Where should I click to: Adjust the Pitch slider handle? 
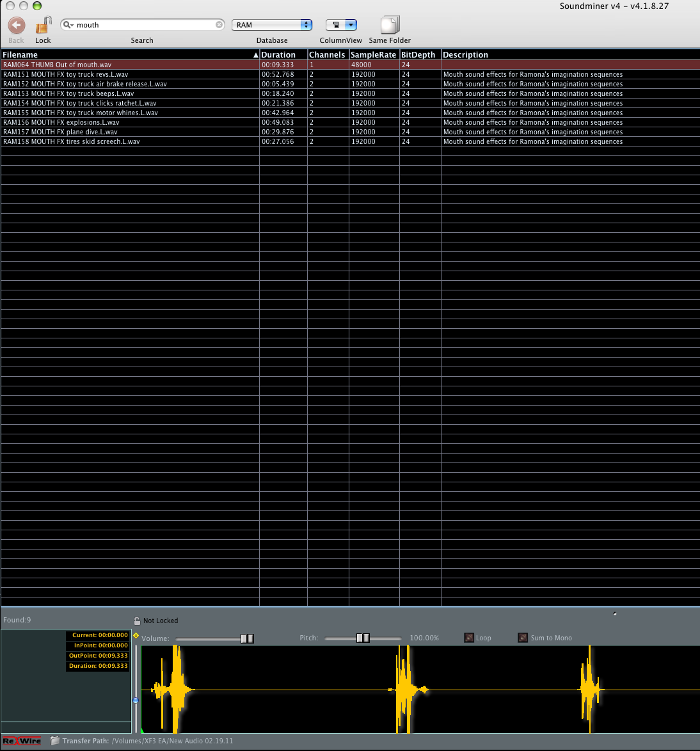click(363, 638)
